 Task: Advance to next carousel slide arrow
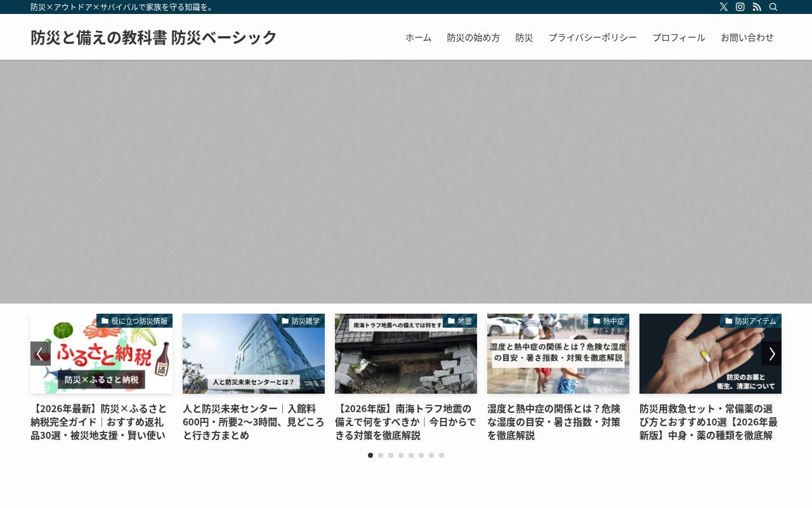coord(771,354)
